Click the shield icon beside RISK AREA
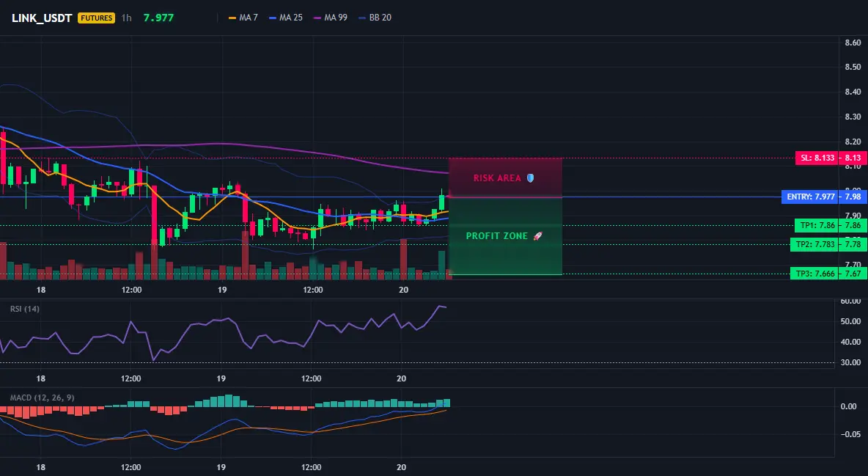The width and height of the screenshot is (868, 476). point(530,178)
